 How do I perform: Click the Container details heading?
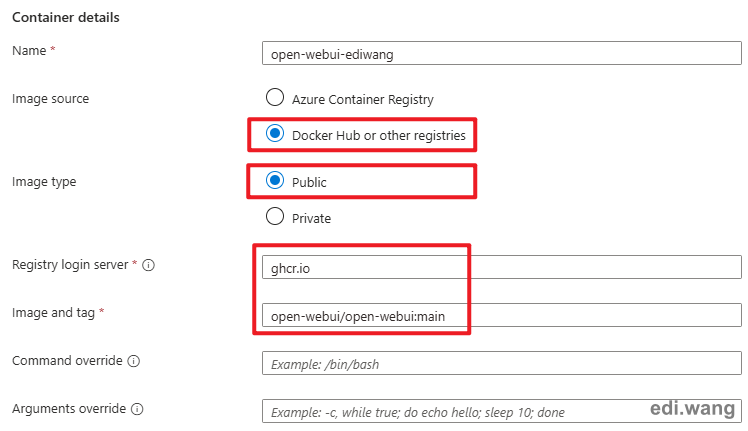66,18
